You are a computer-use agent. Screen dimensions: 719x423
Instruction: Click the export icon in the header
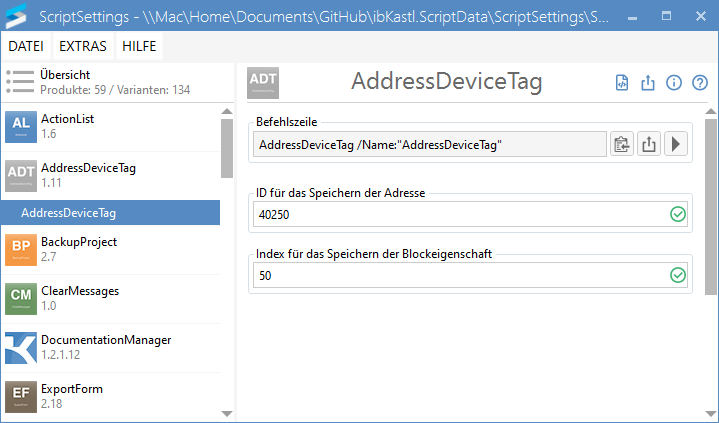(x=648, y=83)
